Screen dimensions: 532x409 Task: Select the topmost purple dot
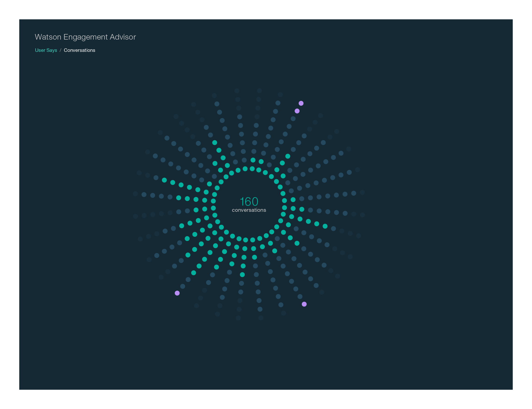click(301, 103)
